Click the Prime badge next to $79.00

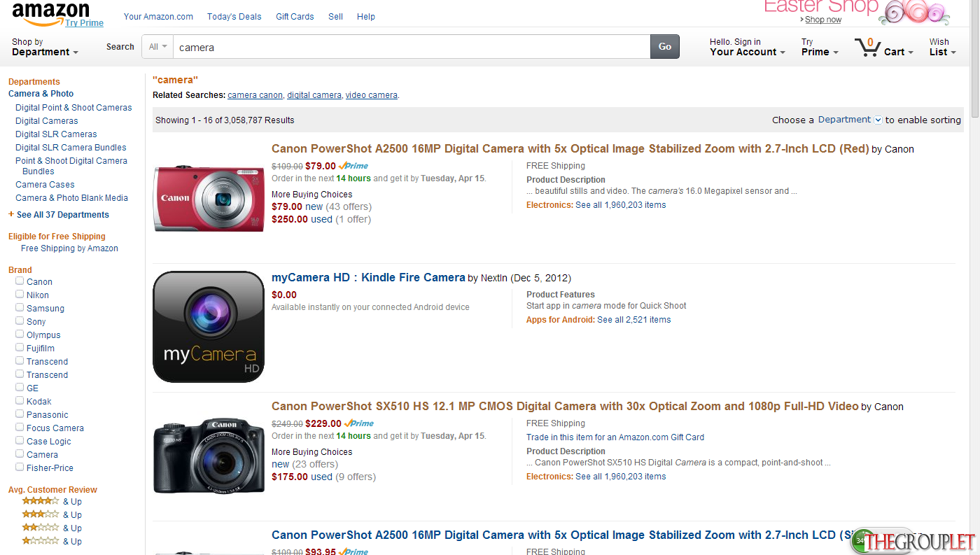click(353, 166)
